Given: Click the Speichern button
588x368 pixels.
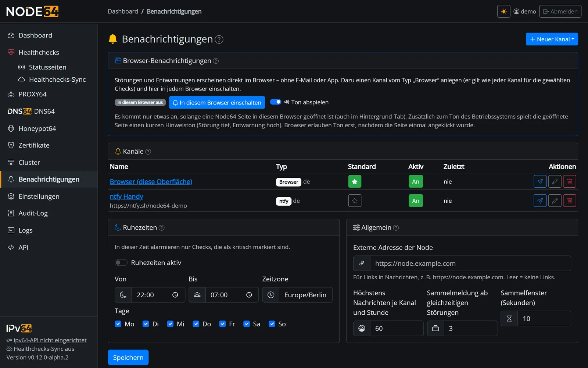Looking at the screenshot, I should [128, 357].
